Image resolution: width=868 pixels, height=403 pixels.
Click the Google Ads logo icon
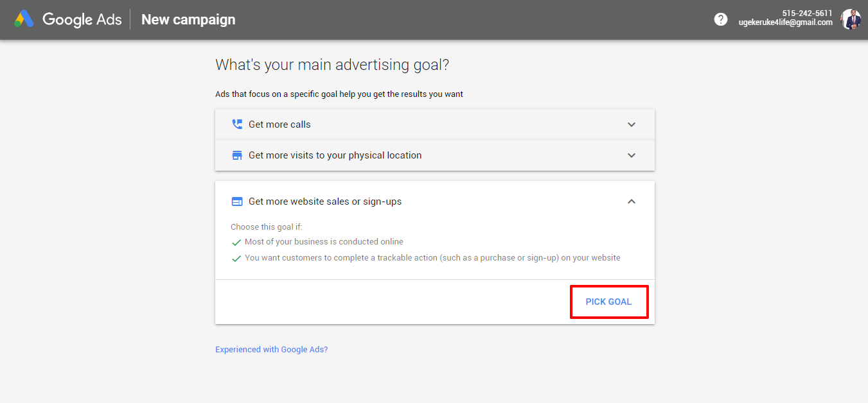24,19
